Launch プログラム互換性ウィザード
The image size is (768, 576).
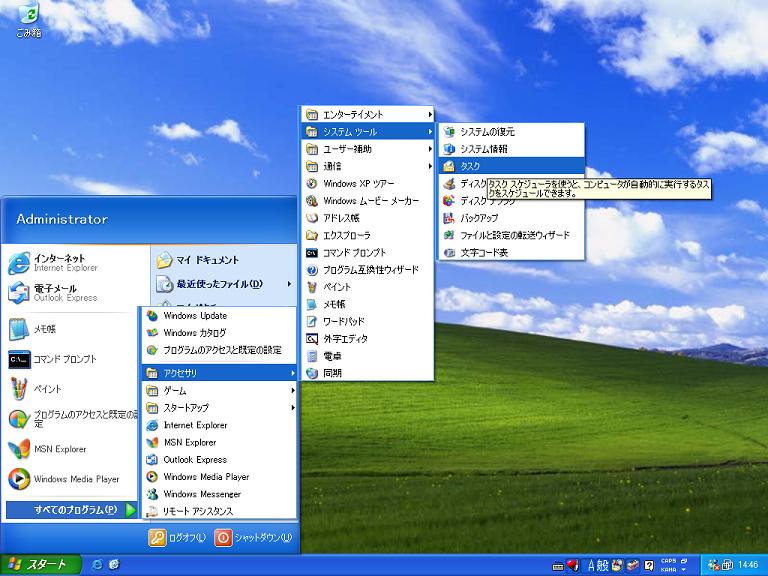coord(368,269)
